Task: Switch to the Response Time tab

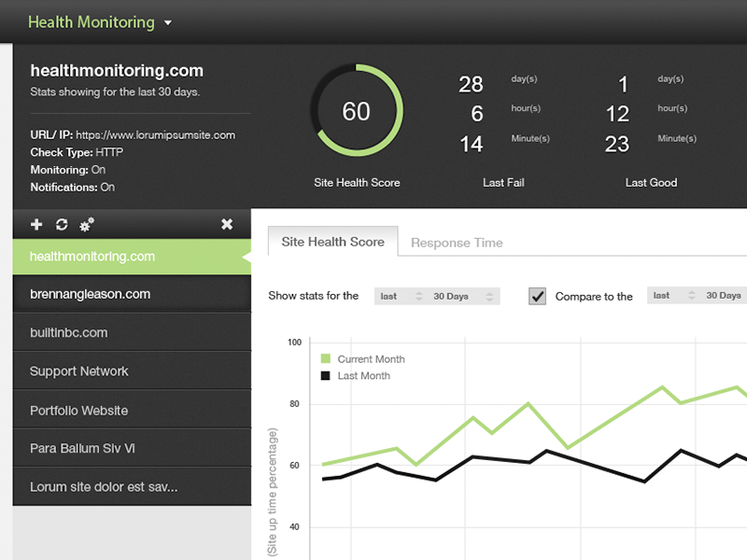Action: (457, 242)
